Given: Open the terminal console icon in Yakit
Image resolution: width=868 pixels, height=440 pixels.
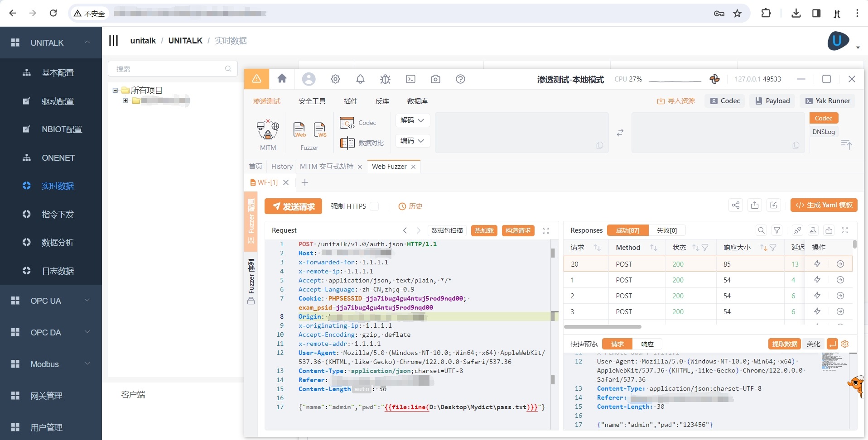Looking at the screenshot, I should tap(410, 79).
